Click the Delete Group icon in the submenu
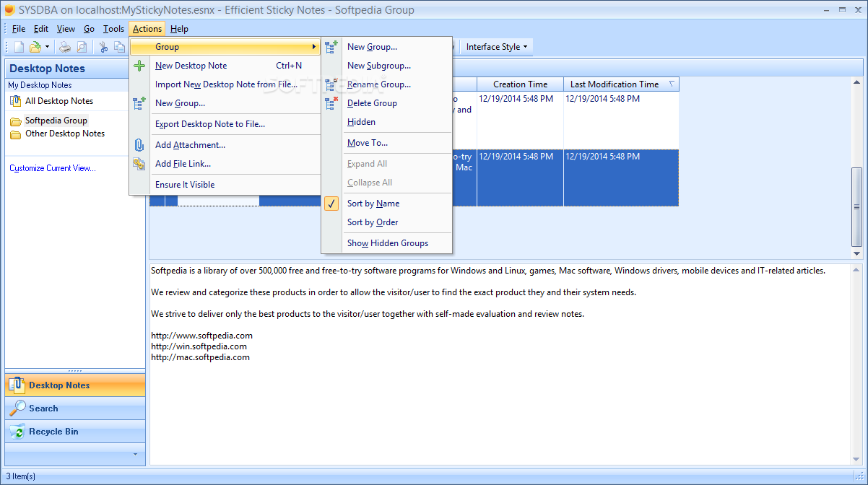This screenshot has width=868, height=485. [332, 103]
